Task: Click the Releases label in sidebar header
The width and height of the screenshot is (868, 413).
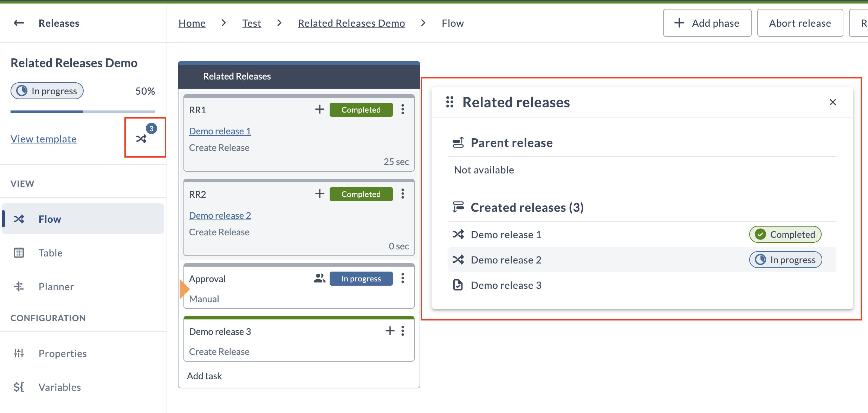Action: (x=59, y=23)
